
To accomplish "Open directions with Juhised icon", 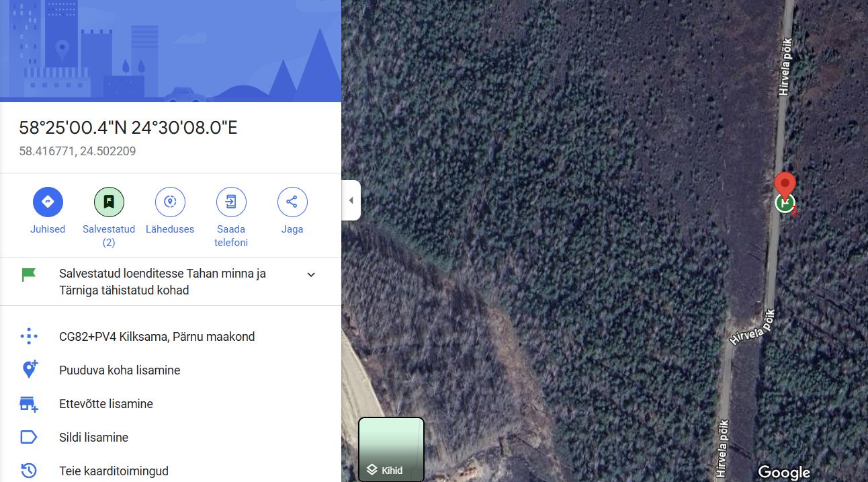I will click(48, 202).
